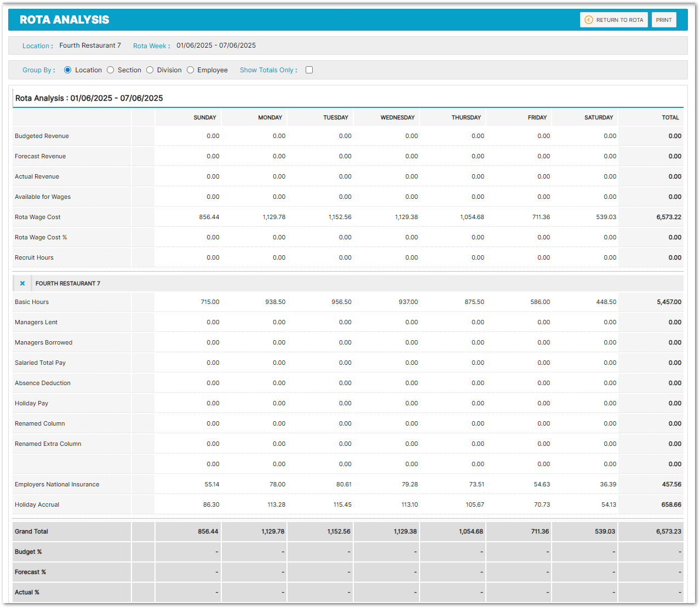This screenshot has width=700, height=608.
Task: Click the Rota Wage Cost total 6,573.22
Action: click(x=668, y=217)
